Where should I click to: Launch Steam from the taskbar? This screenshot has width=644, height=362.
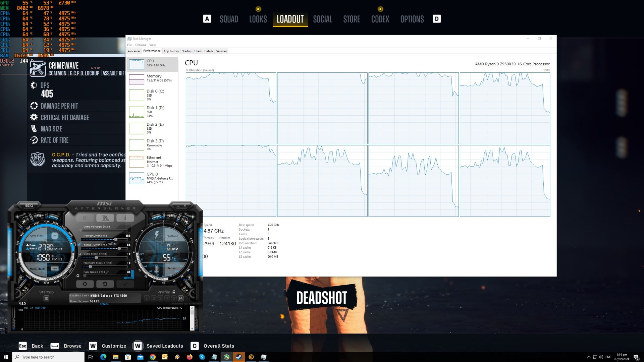(x=239, y=357)
